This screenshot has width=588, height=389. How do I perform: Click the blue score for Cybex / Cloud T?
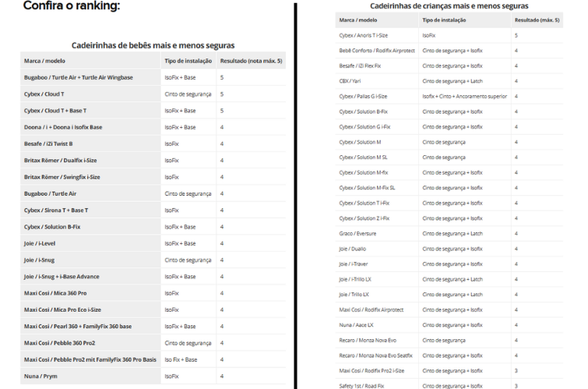pyautogui.click(x=222, y=94)
